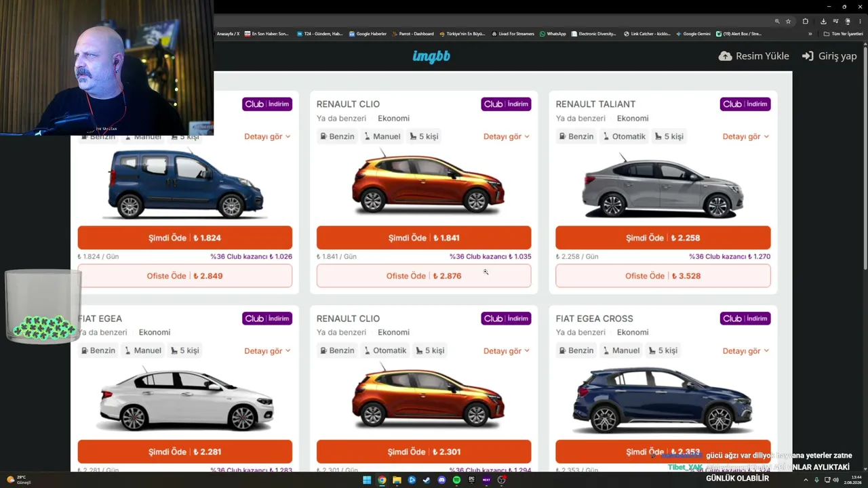Screen dimensions: 868x488
Task: Expand Detayı gör on Renault Clio Manuel card
Action: pos(507,136)
